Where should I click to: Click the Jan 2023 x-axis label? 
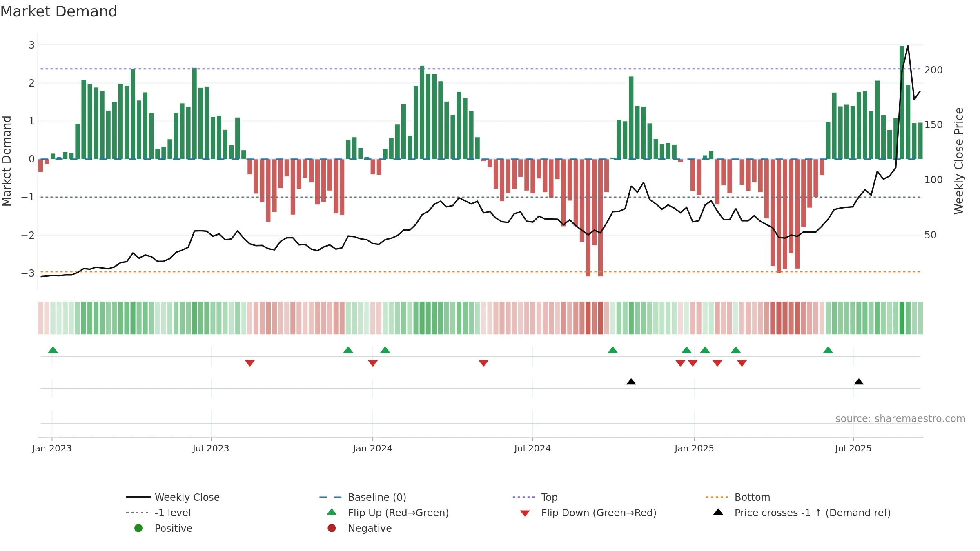tap(52, 448)
